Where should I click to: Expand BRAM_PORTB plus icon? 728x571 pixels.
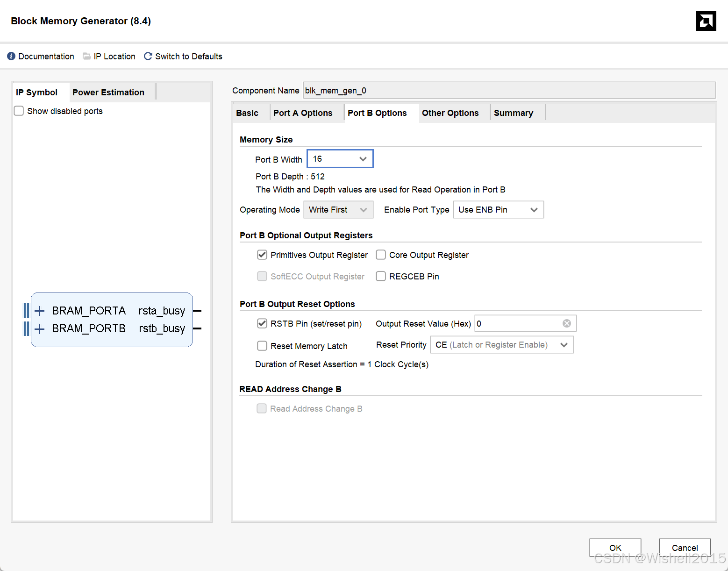[x=40, y=329]
